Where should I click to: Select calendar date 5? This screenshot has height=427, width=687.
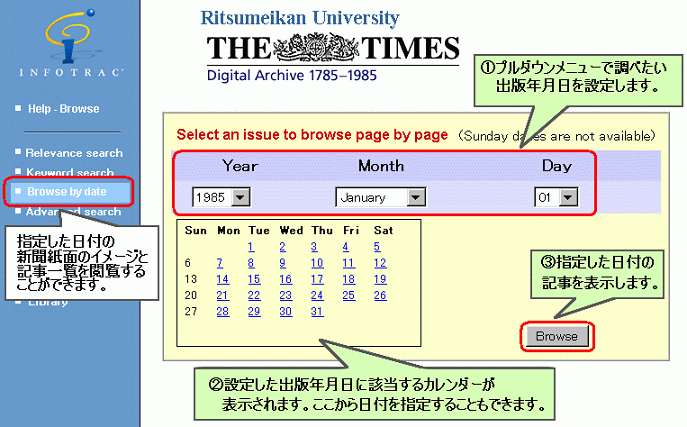tap(377, 247)
